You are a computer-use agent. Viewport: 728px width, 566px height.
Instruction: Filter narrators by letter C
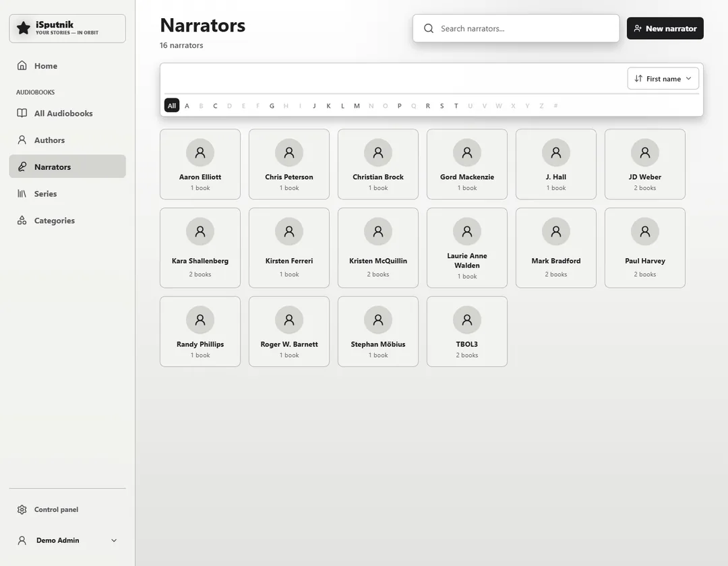coord(215,106)
